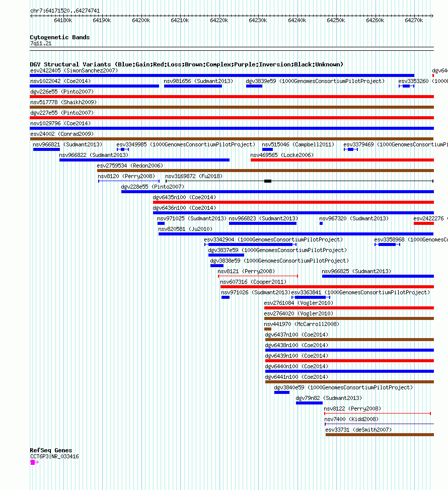This screenshot has height=490, width=448.
Task: Open dgv227e55 (Pinto2007) label
Action: [x=62, y=113]
